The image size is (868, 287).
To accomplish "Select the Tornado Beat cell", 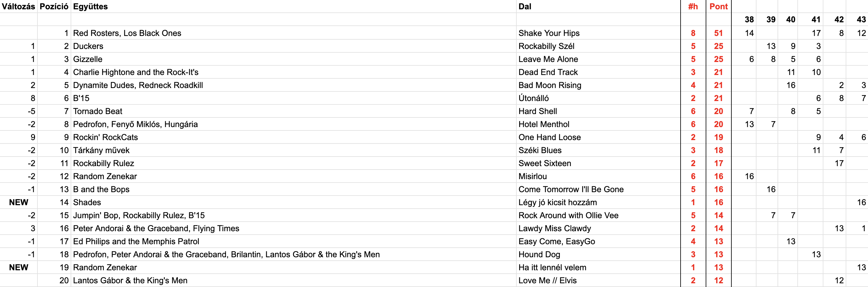I will pos(98,111).
